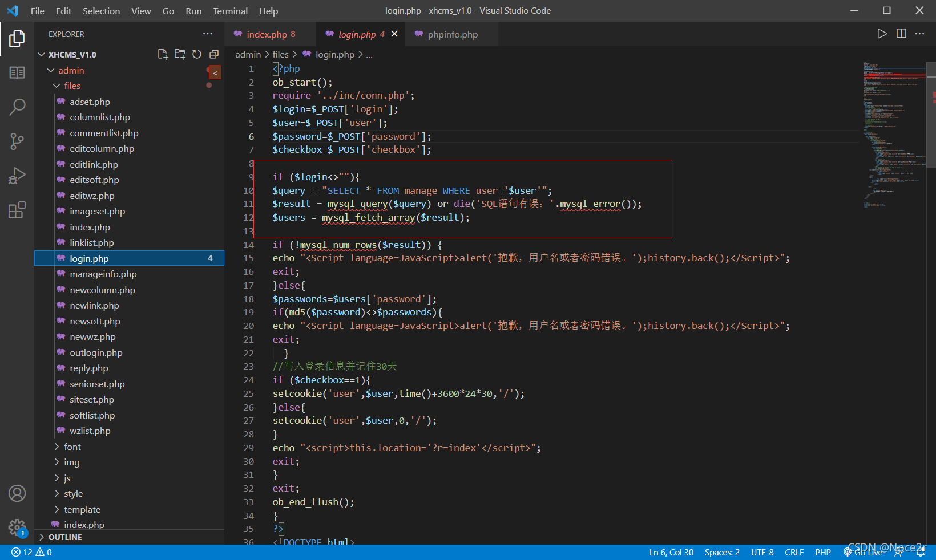Open the View menu
The width and height of the screenshot is (936, 560).
point(141,11)
